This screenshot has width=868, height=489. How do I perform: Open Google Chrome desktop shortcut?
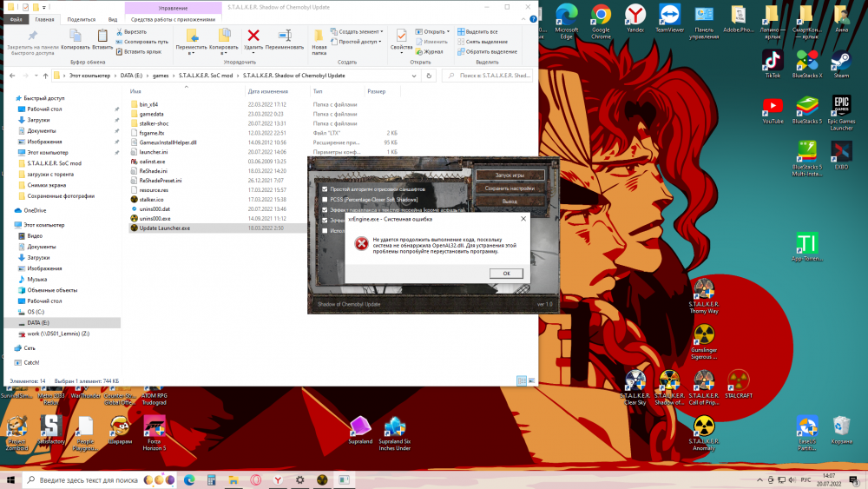tap(600, 15)
